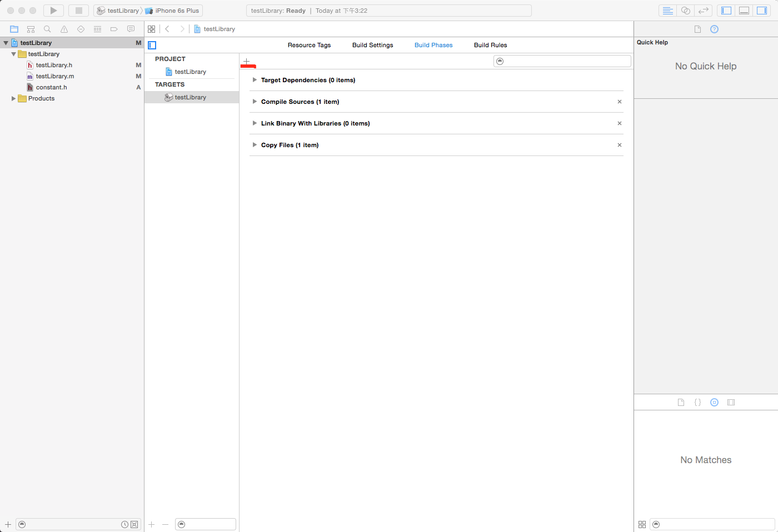Go forward in editor history
778x532 pixels.
coord(182,29)
